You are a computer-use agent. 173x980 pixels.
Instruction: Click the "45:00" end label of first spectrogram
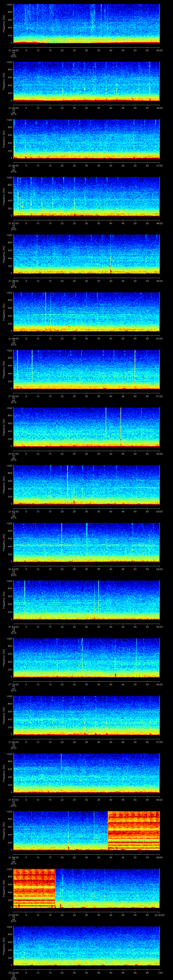(160, 50)
